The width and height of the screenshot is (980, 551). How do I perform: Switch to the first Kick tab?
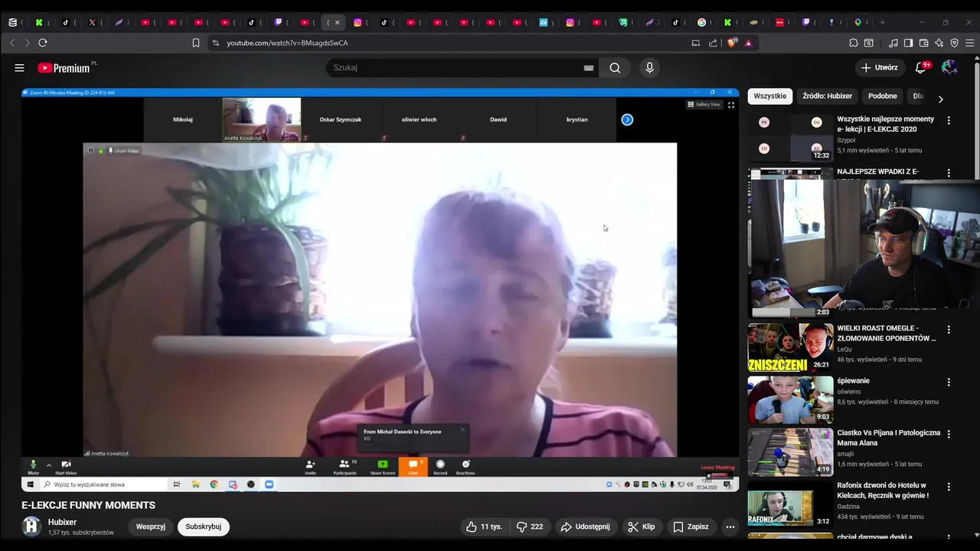(x=42, y=22)
